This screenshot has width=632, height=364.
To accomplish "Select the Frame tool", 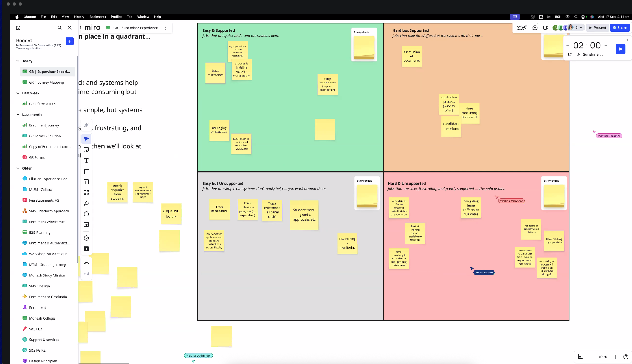I will click(x=86, y=171).
